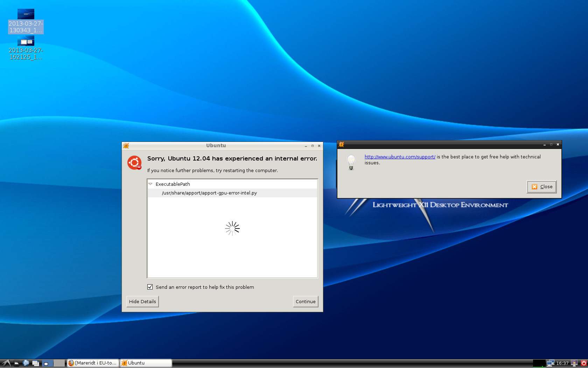Maximize the Ubuntu error dialog window
588x368 pixels.
[313, 146]
